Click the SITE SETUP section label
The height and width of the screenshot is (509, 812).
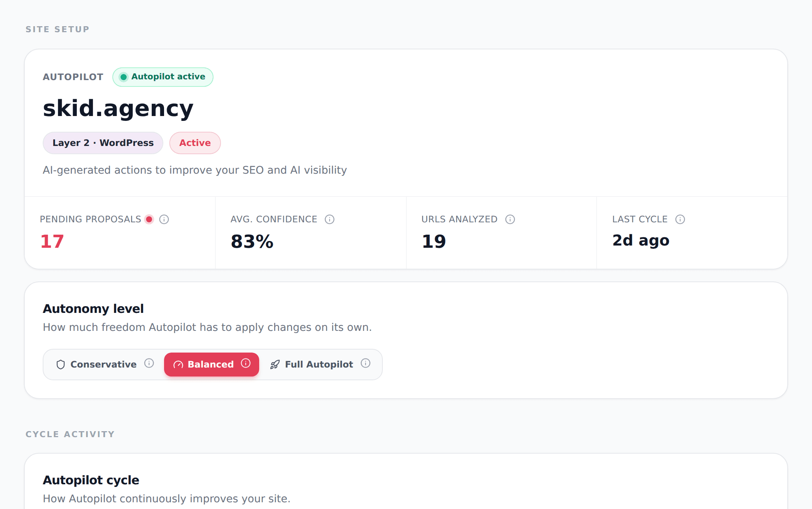(x=57, y=29)
